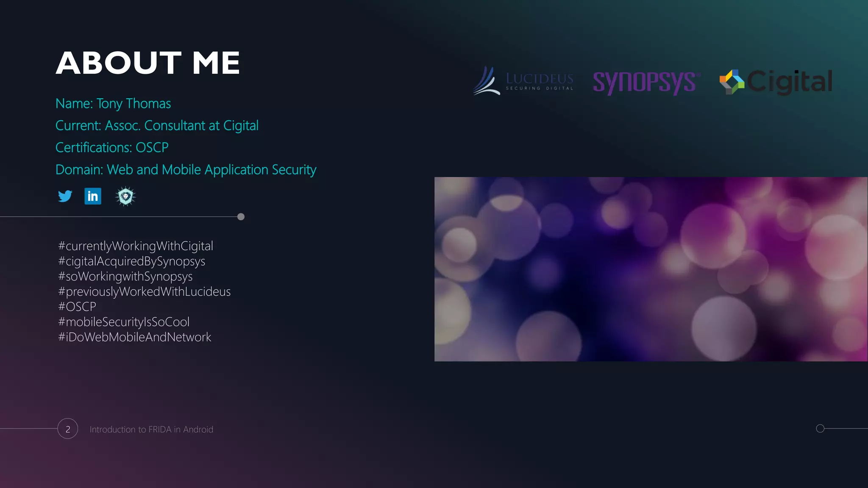Click hashtag #mobileSecurityIsSoCool
Image resolution: width=868 pixels, height=488 pixels.
[x=124, y=322]
